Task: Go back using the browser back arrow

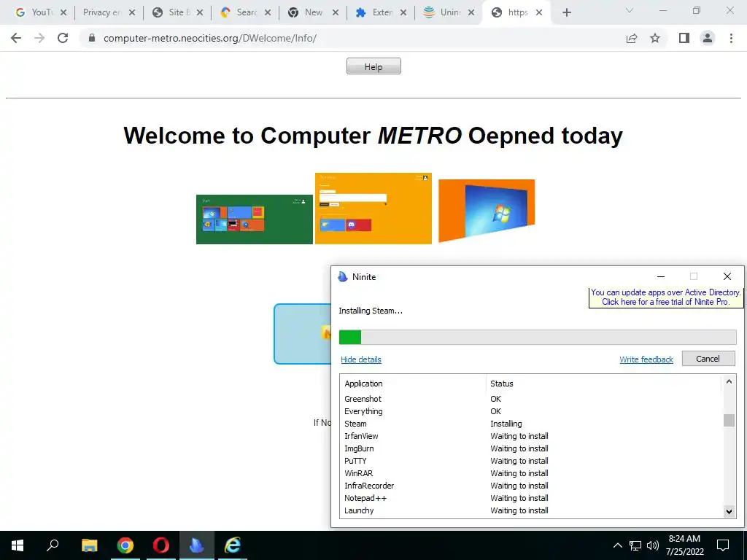Action: pos(16,38)
